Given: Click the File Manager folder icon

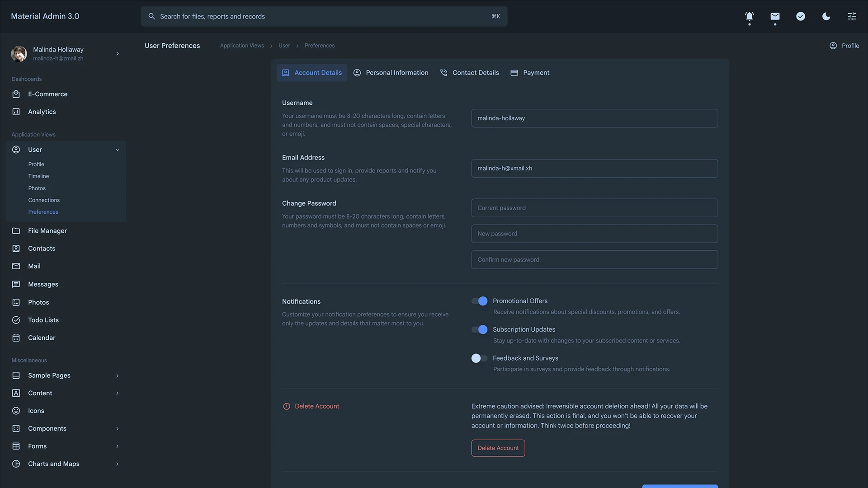Looking at the screenshot, I should click(x=16, y=230).
